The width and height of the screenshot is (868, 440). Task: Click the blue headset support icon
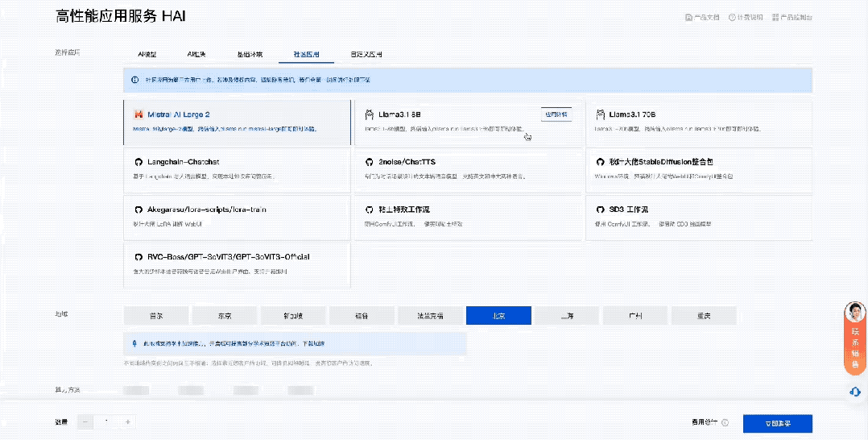(855, 392)
